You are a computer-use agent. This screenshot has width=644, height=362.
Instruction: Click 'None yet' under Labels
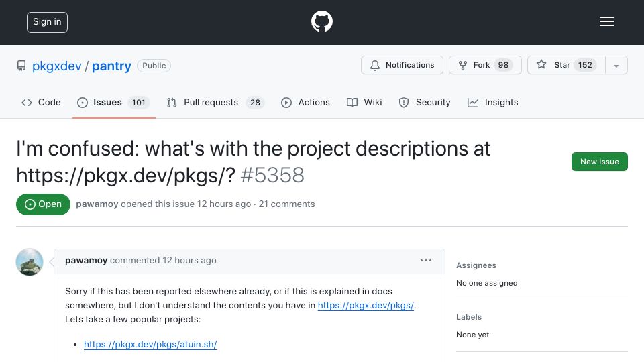473,335
